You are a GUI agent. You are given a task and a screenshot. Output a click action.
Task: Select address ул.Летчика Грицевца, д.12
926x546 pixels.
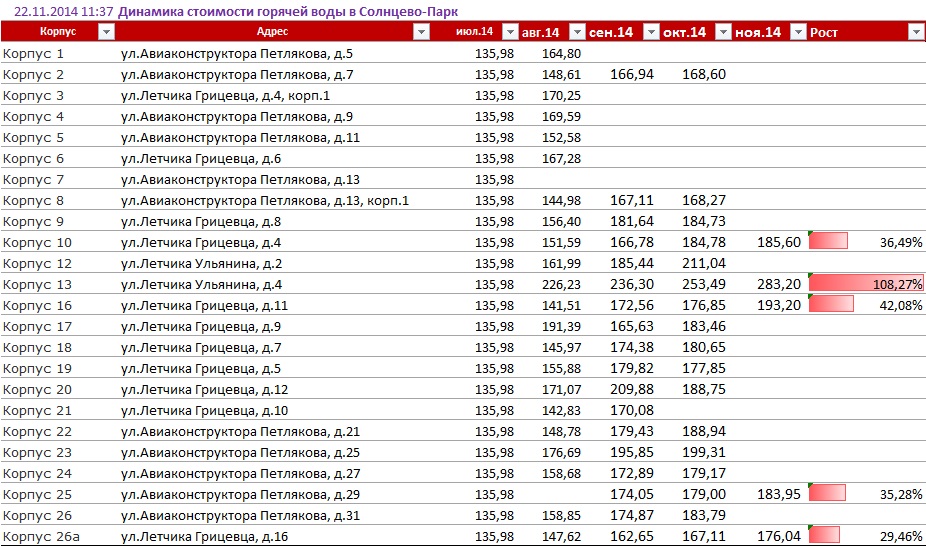point(204,390)
